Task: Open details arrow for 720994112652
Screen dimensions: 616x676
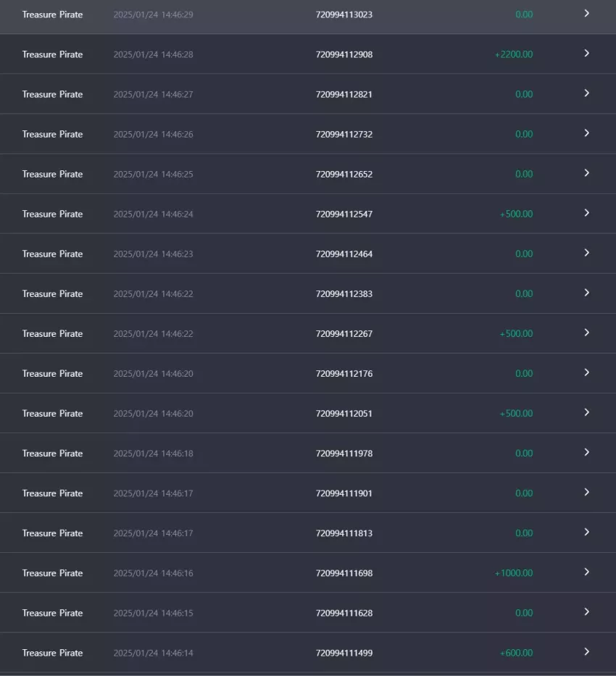Action: (x=587, y=173)
